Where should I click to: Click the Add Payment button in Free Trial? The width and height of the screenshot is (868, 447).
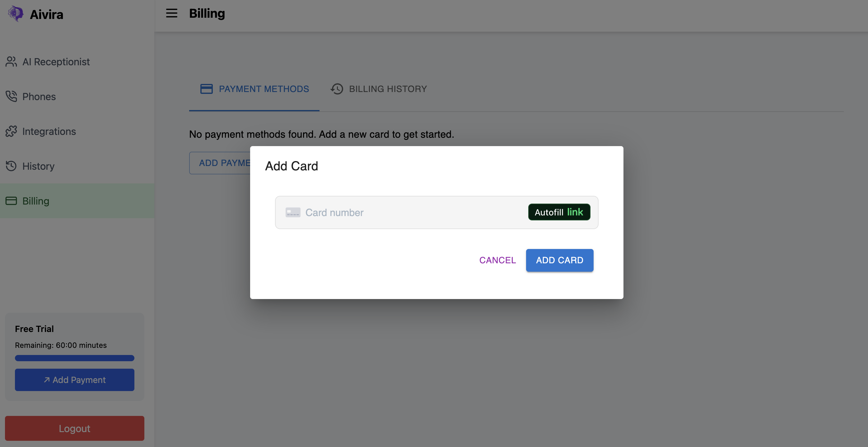coord(74,380)
